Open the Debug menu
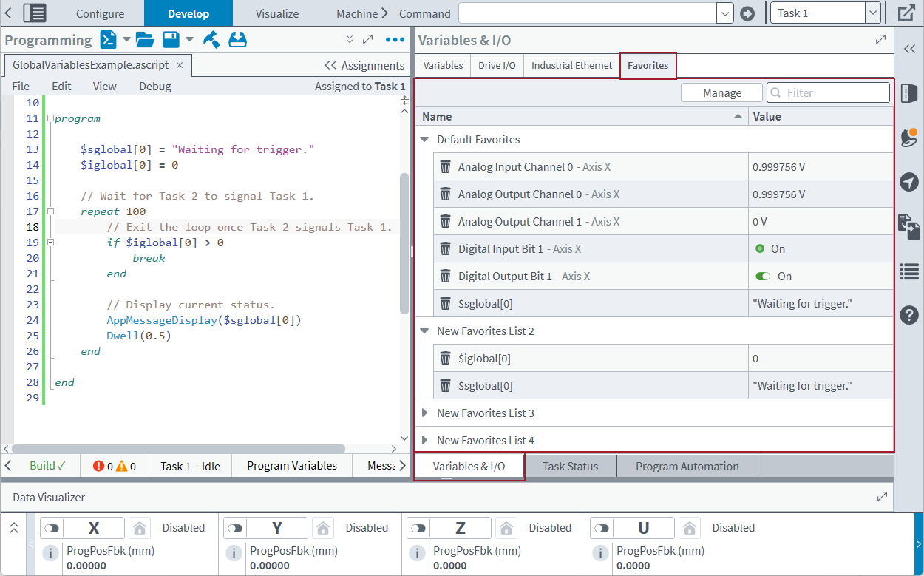The height and width of the screenshot is (576, 924). click(154, 87)
